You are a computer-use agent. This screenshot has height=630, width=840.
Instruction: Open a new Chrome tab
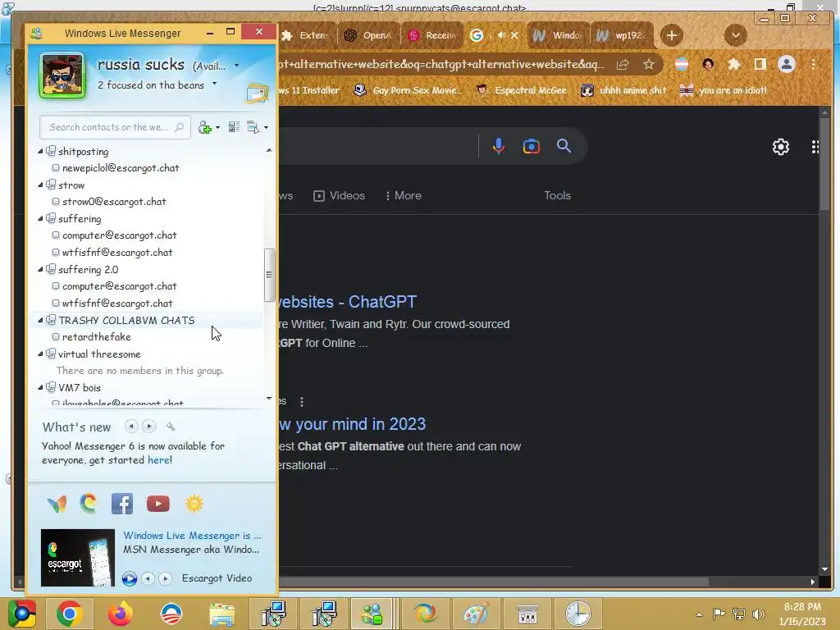pyautogui.click(x=671, y=35)
